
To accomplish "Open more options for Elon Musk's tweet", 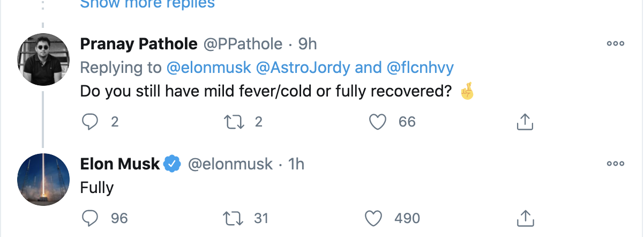I will click(615, 164).
